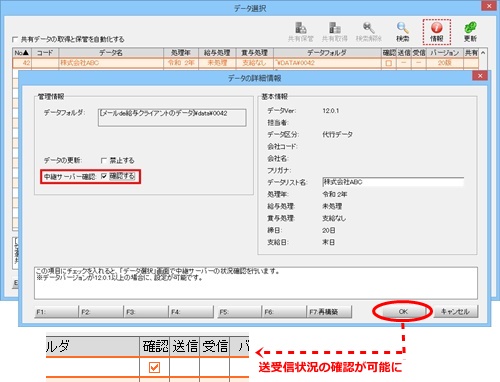
Task: Click the OK button
Action: coord(403,312)
